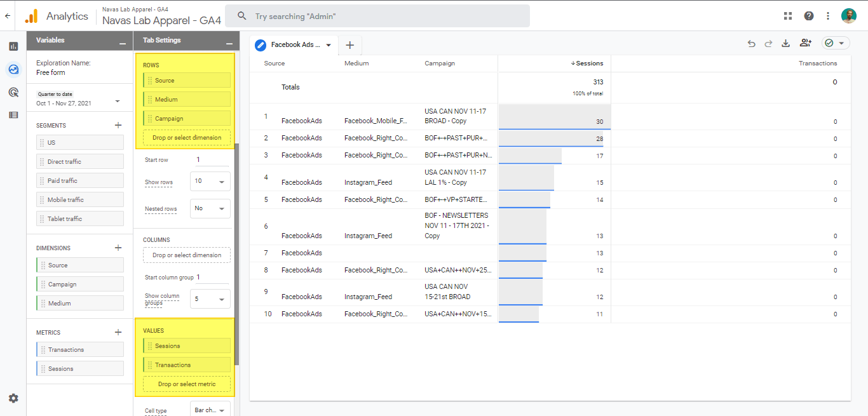868x416 pixels.
Task: Select the Paid traffic segment
Action: tap(80, 181)
